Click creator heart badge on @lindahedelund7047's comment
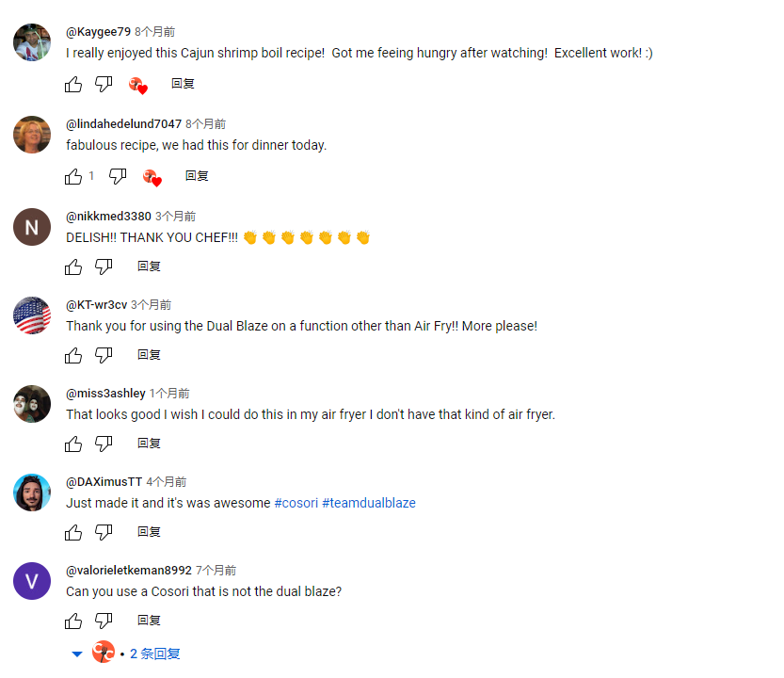Viewport: 784px width, 678px height. click(152, 177)
